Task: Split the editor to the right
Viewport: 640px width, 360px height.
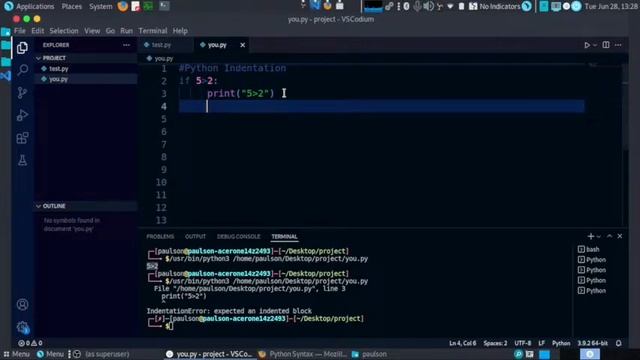Action: click(606, 45)
